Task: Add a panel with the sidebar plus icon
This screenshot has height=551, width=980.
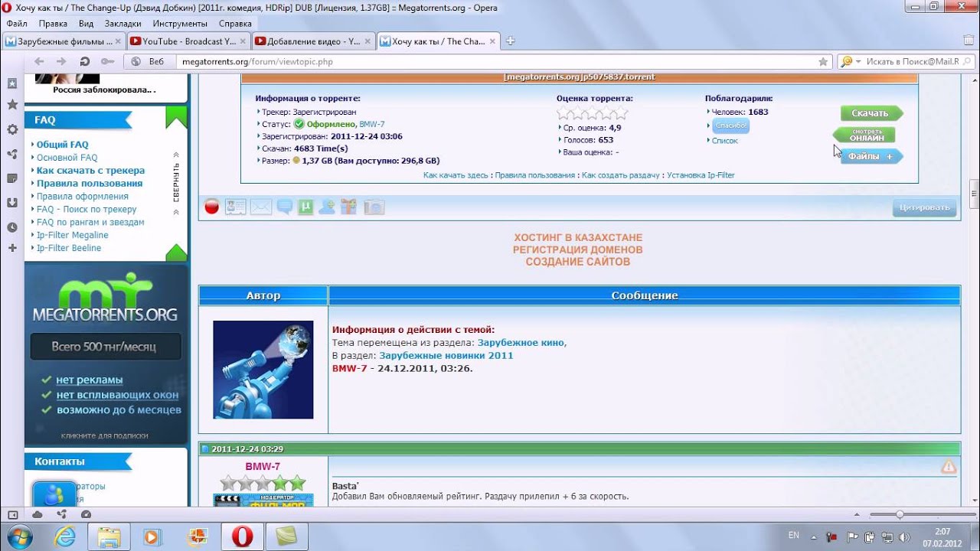Action: click(12, 248)
